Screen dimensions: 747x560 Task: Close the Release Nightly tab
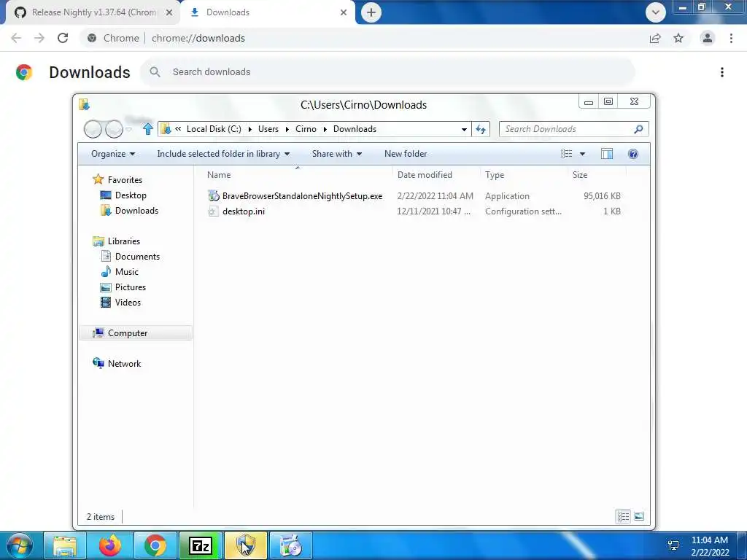pyautogui.click(x=169, y=12)
